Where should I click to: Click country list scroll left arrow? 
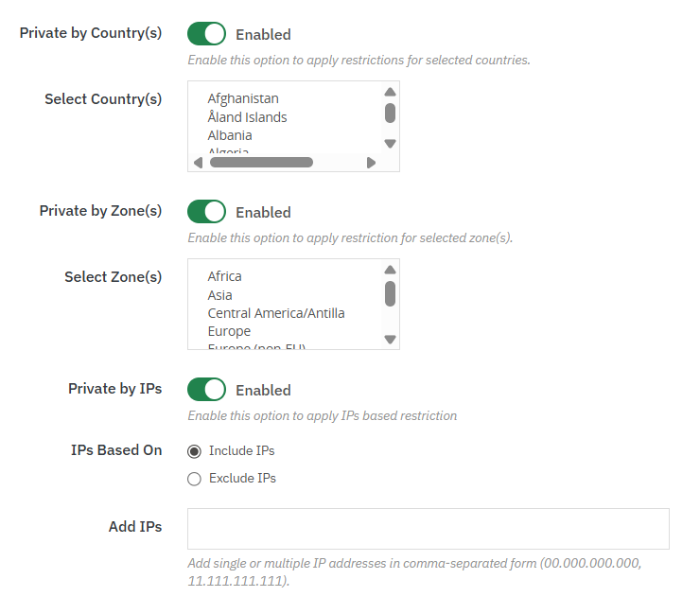198,163
